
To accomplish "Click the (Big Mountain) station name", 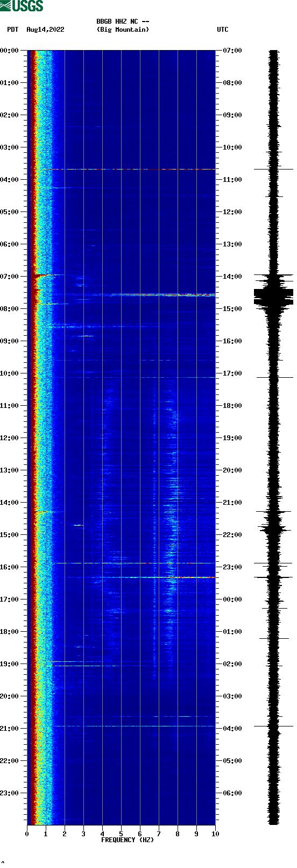I will point(123,30).
